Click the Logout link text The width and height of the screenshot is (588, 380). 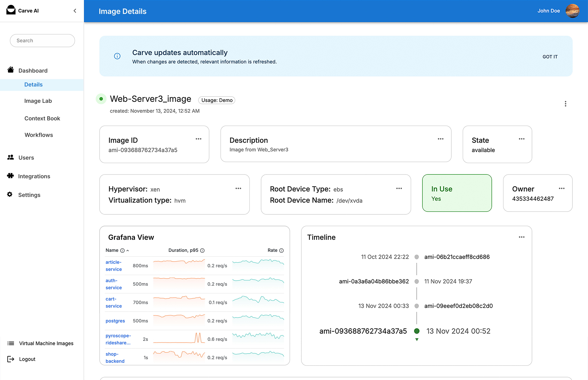click(x=27, y=359)
